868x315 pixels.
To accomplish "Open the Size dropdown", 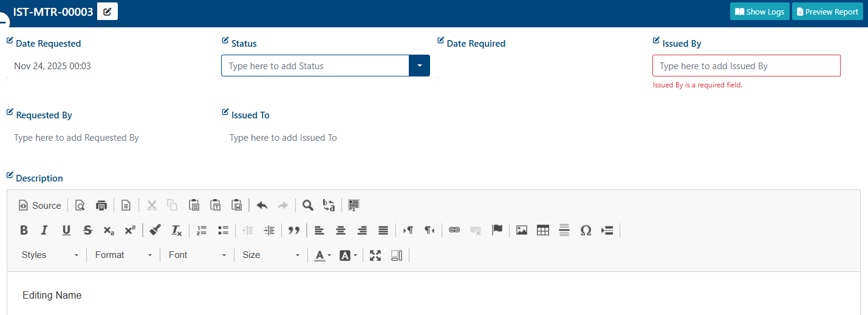I will click(x=270, y=256).
